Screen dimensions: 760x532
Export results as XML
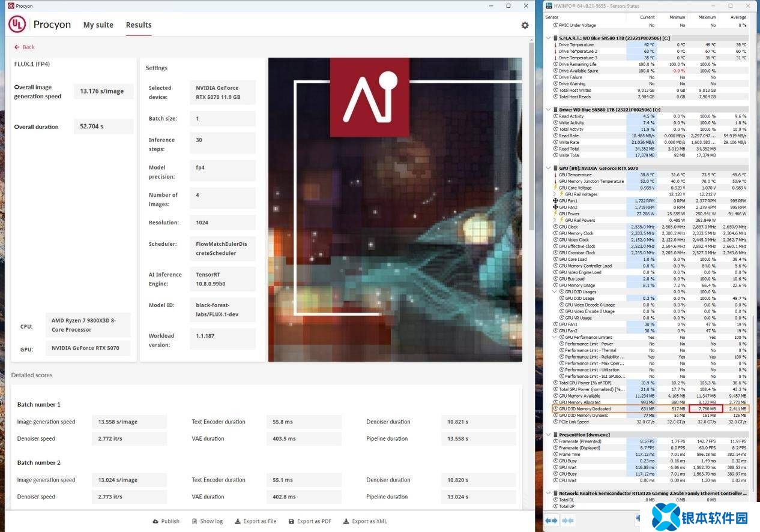365,521
